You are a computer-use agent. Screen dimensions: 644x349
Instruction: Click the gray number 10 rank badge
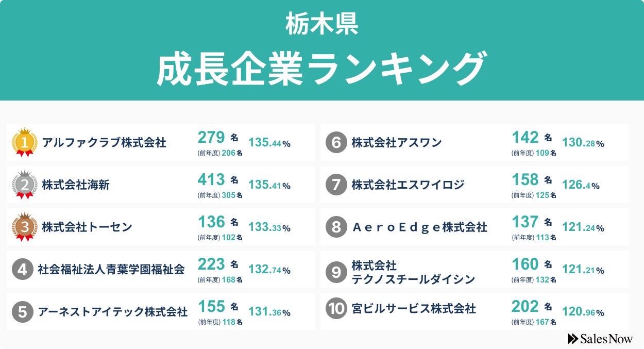(x=336, y=309)
